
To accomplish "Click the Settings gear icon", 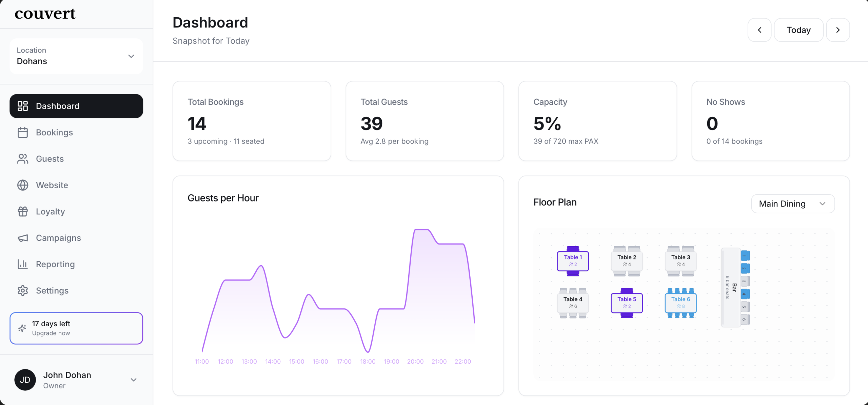I will click(x=22, y=291).
